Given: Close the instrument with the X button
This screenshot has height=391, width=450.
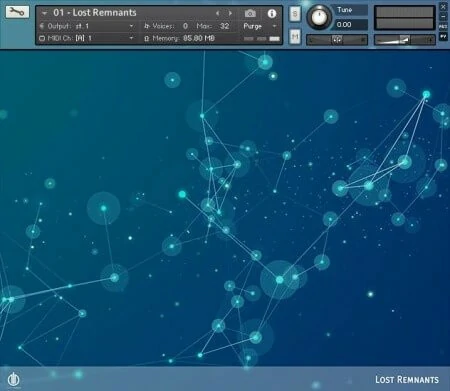Looking at the screenshot, I should (x=443, y=6).
